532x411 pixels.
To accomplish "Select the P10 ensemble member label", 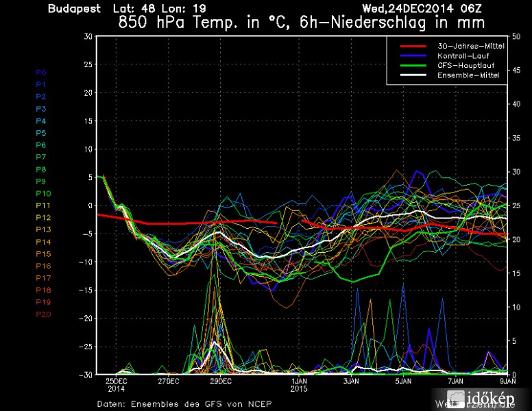I will [x=43, y=194].
